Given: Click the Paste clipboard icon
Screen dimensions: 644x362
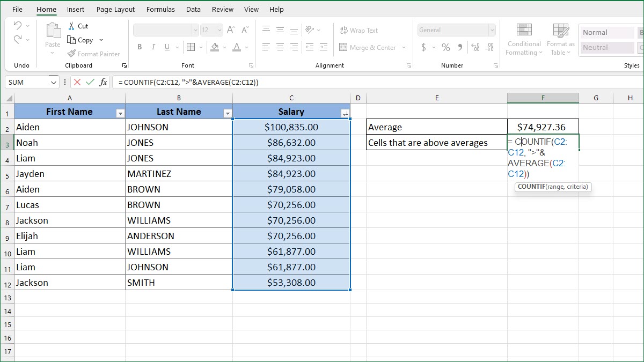Looking at the screenshot, I should coord(53,31).
